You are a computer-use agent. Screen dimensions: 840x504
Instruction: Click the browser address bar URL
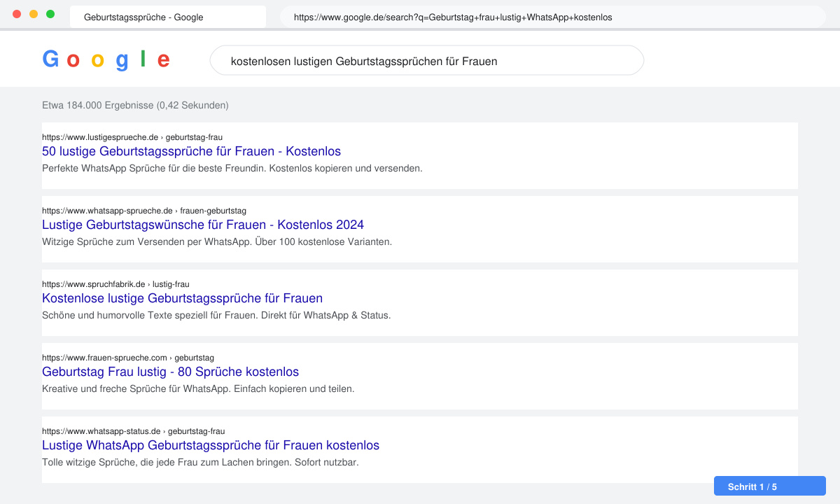553,17
